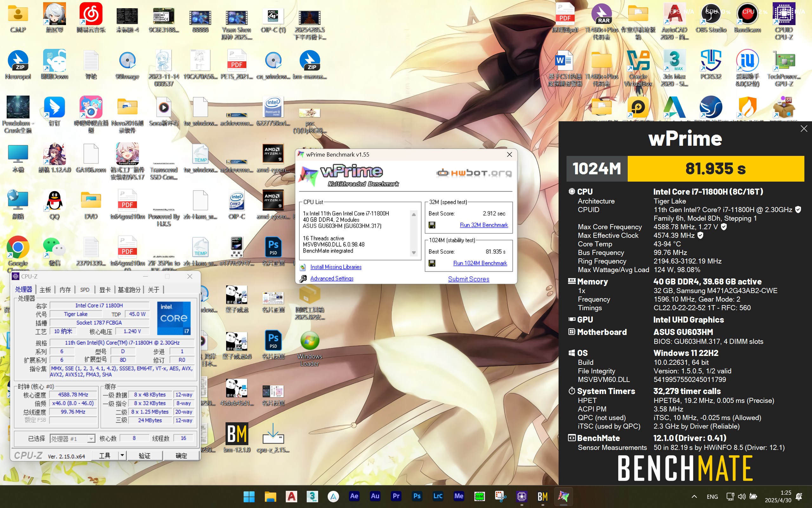This screenshot has height=508, width=812.
Task: Open the Windows Start menu
Action: 249,496
